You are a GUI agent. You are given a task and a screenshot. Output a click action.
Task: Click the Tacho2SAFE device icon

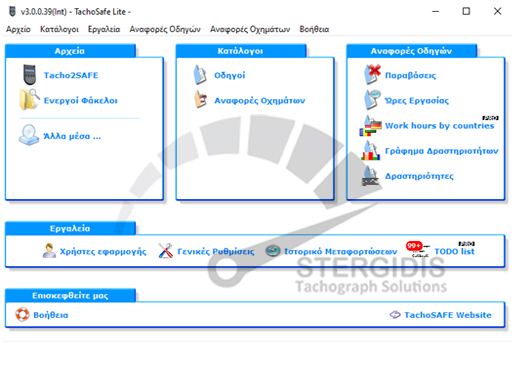[29, 75]
